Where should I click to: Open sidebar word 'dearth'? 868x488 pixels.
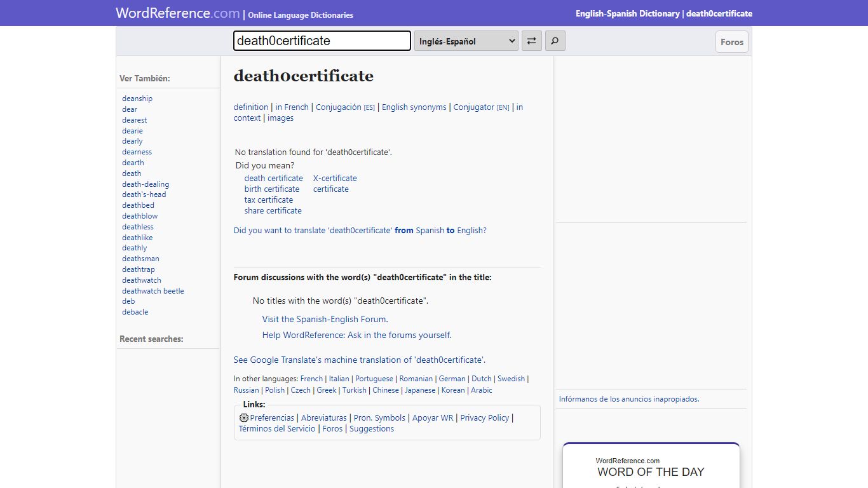[x=133, y=163]
